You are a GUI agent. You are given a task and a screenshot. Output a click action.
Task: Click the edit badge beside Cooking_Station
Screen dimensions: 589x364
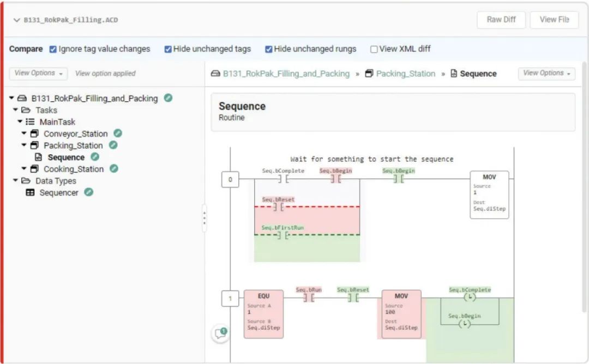114,169
